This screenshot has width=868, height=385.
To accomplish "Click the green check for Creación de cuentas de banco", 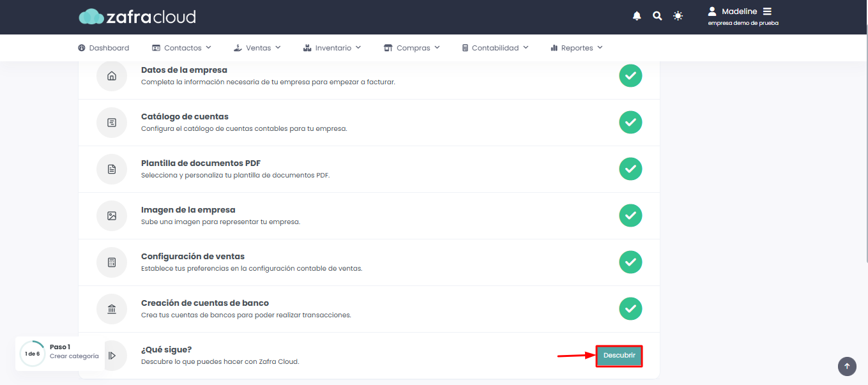I will click(630, 308).
